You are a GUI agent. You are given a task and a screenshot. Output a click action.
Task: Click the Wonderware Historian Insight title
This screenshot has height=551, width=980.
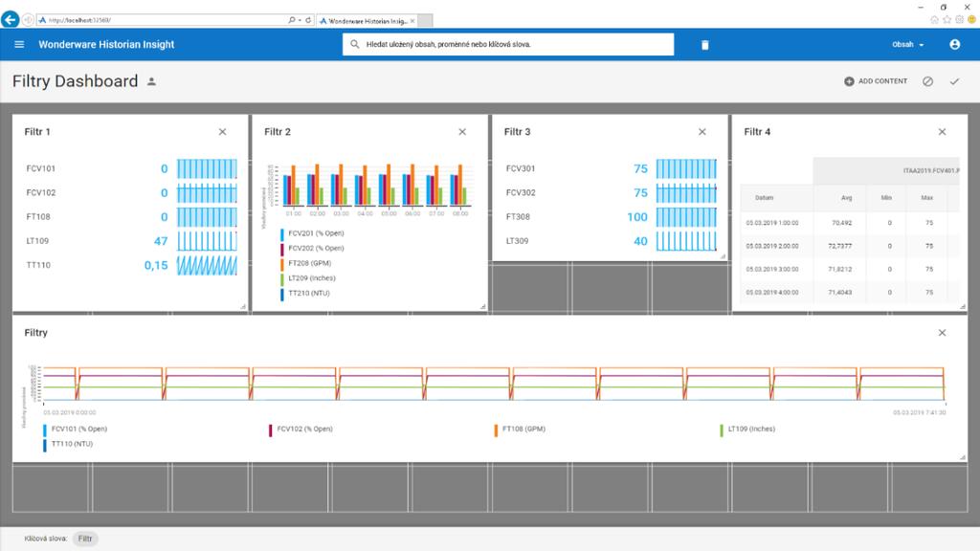click(106, 44)
